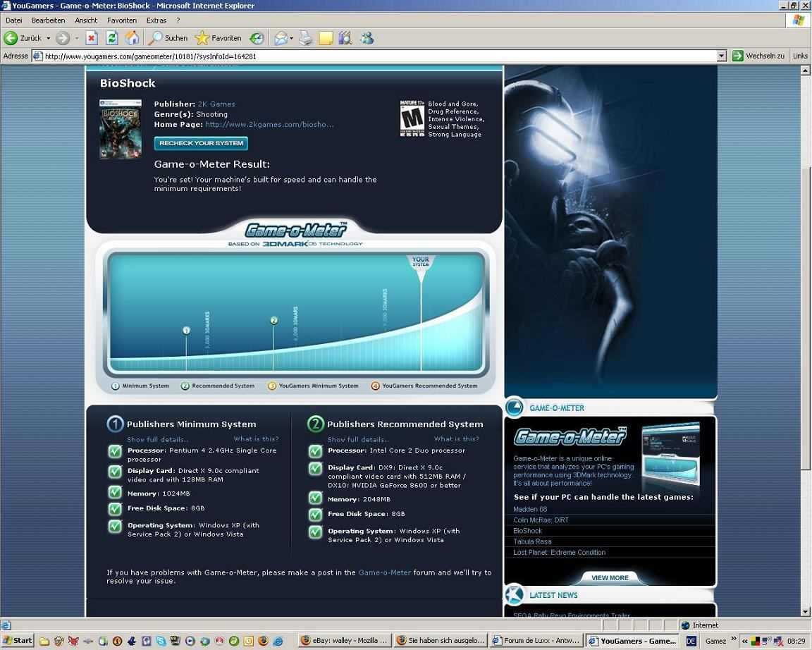
Task: Open the address bar dropdown list
Action: [x=722, y=56]
